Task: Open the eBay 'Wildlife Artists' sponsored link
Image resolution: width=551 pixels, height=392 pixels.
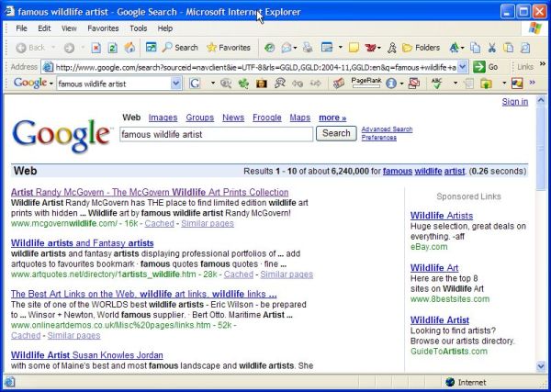Action: coord(442,216)
